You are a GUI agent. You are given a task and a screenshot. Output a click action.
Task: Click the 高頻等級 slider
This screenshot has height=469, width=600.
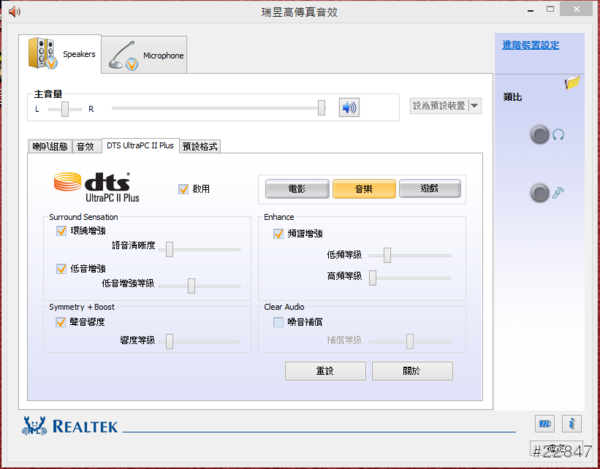[x=410, y=278]
